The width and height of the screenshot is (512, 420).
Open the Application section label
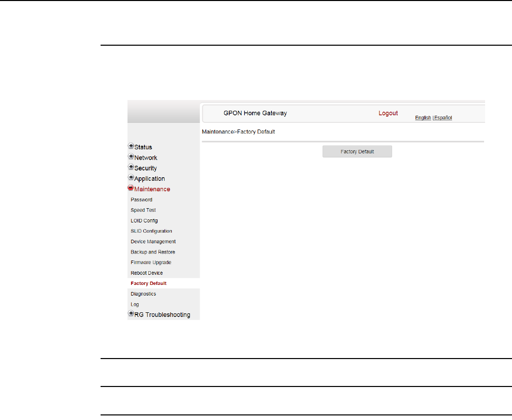149,179
